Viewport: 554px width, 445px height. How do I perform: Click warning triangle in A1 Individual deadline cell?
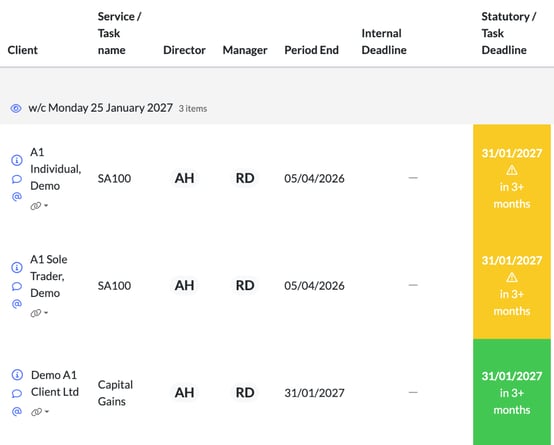click(512, 170)
